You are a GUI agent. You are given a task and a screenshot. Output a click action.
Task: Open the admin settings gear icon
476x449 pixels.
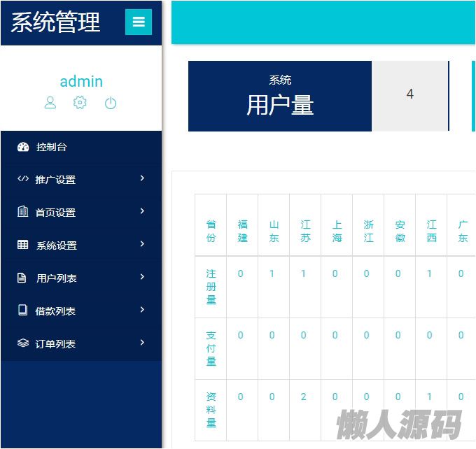pyautogui.click(x=80, y=103)
